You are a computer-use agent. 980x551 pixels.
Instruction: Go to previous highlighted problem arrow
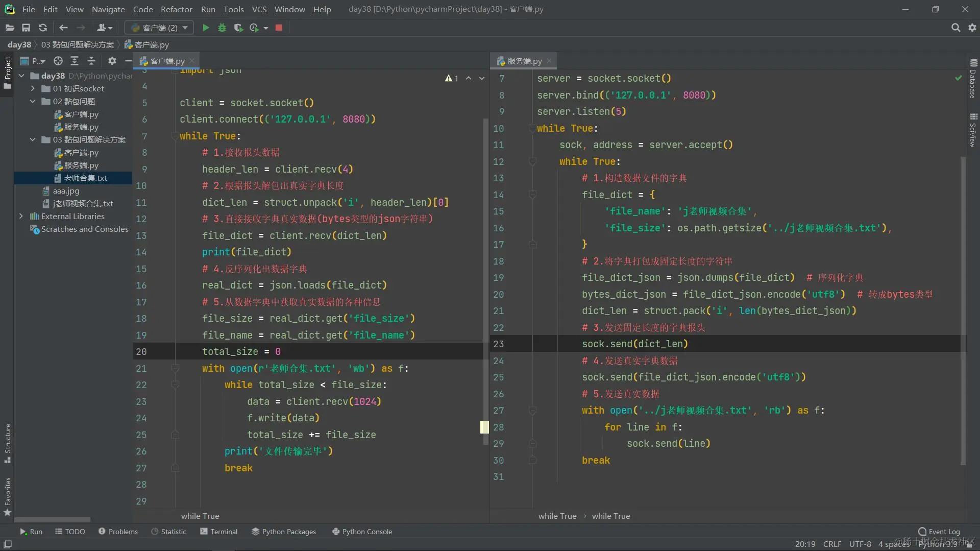(469, 78)
